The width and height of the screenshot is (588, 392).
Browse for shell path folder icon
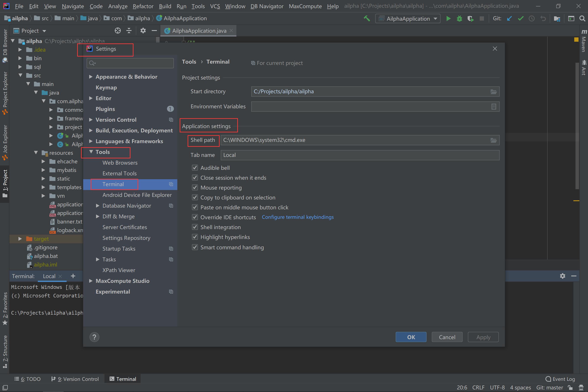coord(493,140)
